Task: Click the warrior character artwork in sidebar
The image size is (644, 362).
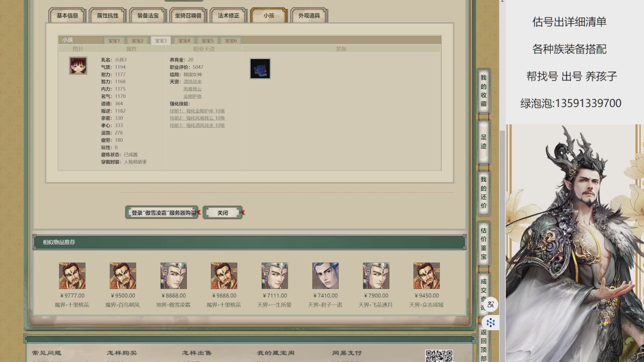Action: [x=575, y=243]
